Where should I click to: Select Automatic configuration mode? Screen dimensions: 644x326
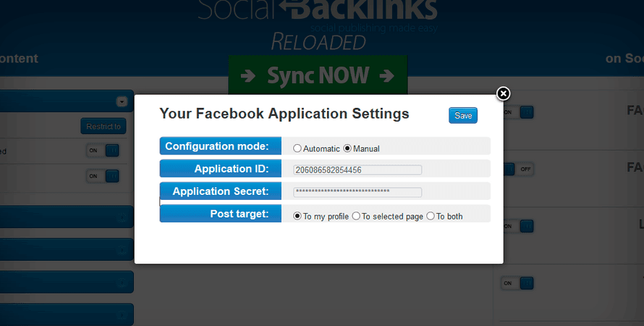[297, 149]
